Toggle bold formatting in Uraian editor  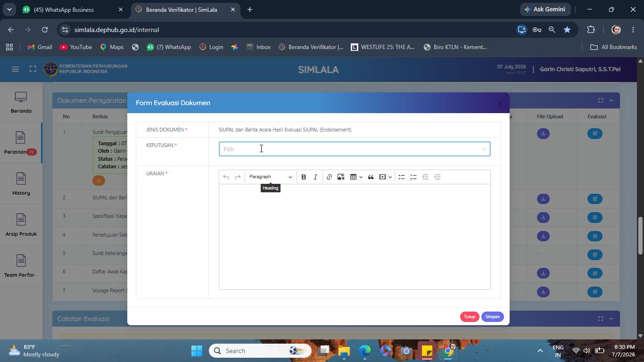pos(304,177)
